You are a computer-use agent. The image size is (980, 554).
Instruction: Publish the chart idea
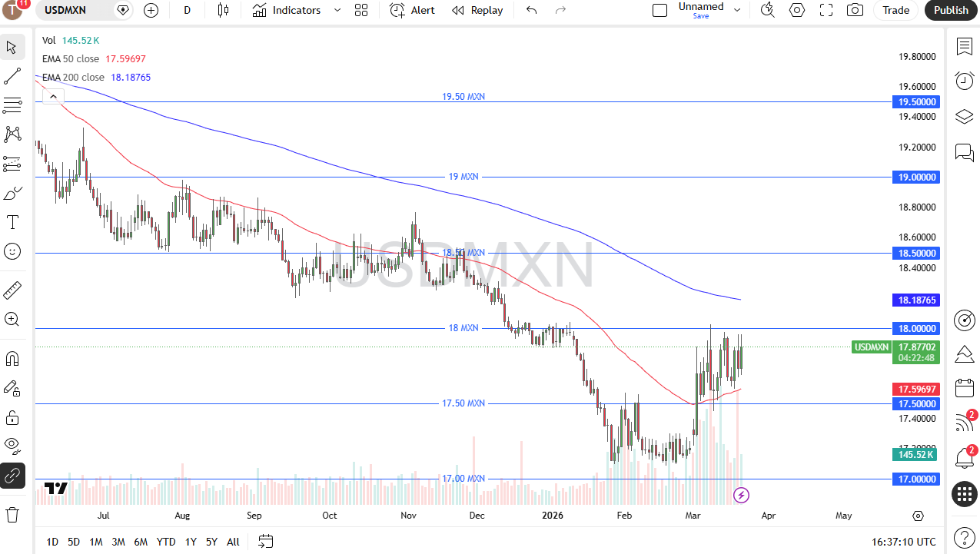coord(951,10)
